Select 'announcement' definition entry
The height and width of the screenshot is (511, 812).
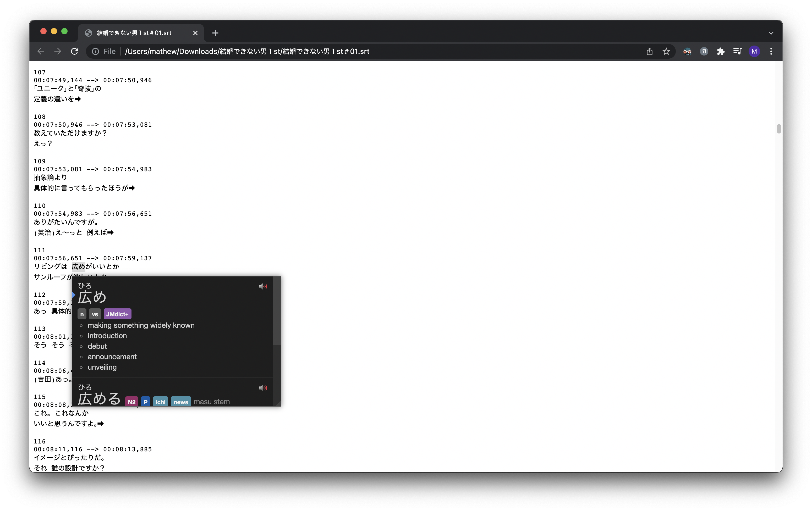point(112,357)
